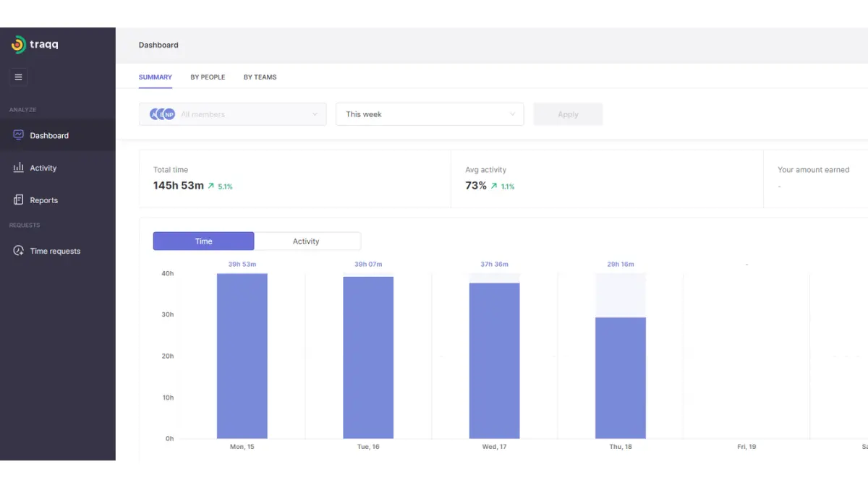Viewport: 868px width, 488px height.
Task: Select the Summary tab
Action: [156, 77]
